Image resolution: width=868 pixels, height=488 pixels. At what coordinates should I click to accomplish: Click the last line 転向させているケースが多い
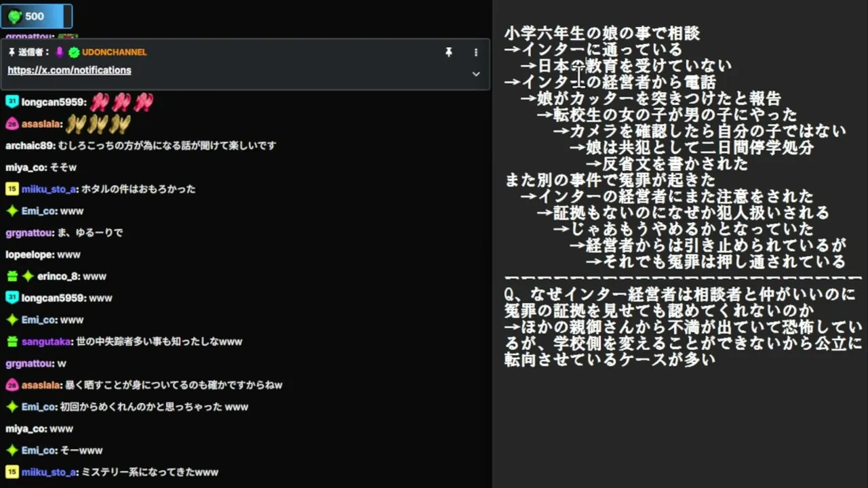(610, 359)
